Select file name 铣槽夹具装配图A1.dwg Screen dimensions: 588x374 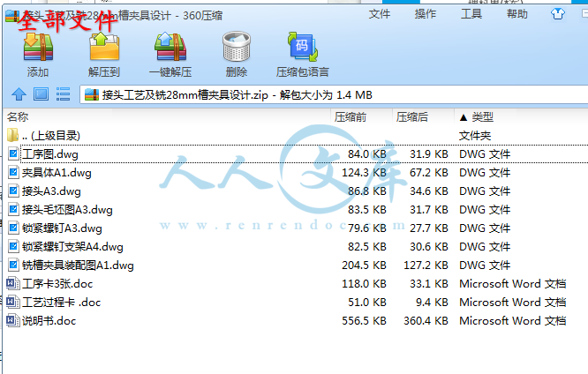pyautogui.click(x=78, y=266)
